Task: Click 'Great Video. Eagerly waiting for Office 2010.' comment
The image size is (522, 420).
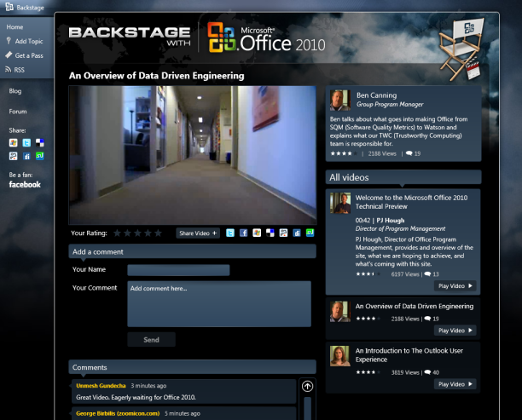Action: tap(136, 397)
